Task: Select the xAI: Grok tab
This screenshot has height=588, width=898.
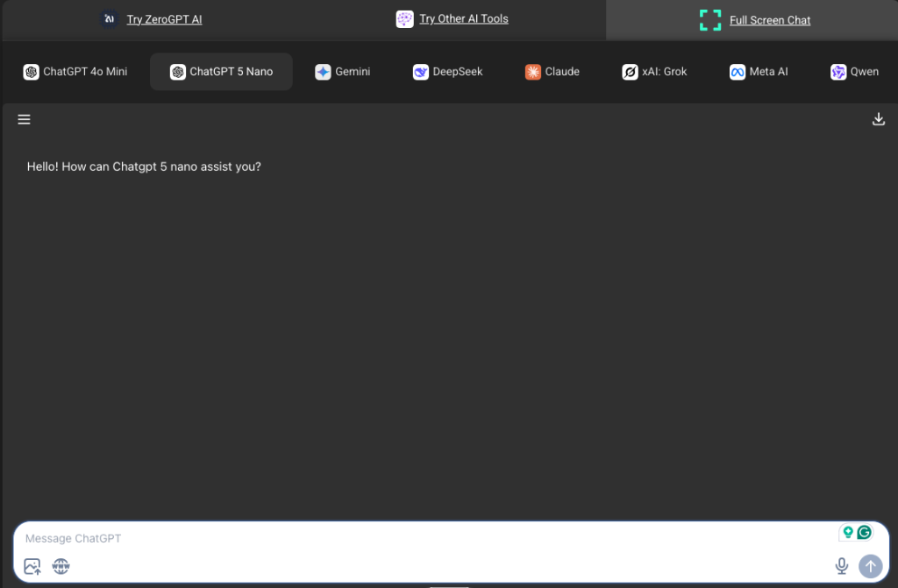Action: coord(654,72)
